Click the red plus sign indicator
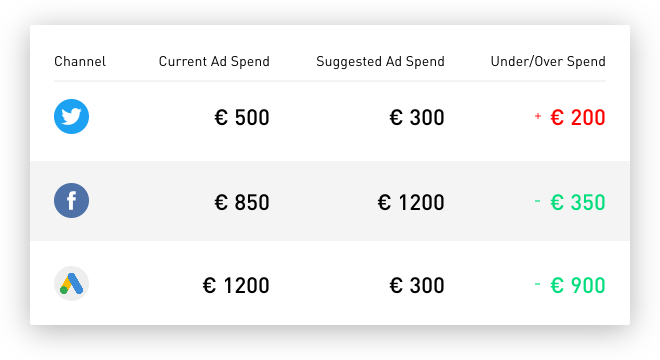 point(538,116)
